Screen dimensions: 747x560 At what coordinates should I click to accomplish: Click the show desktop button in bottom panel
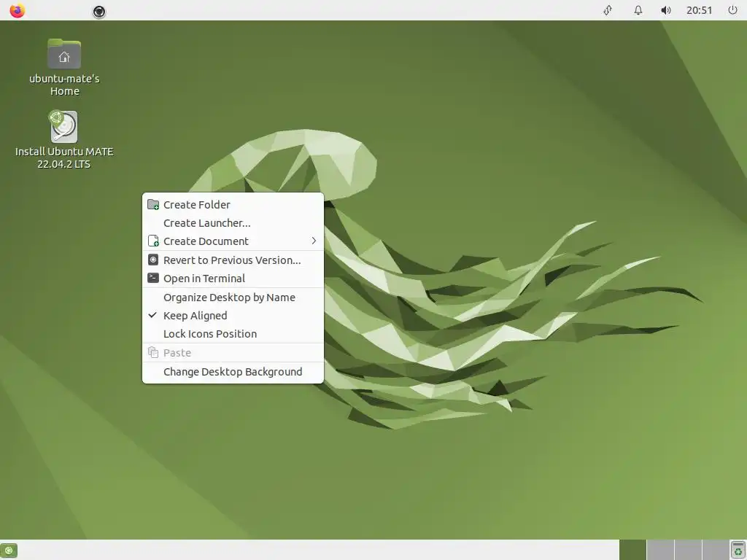(x=9, y=551)
